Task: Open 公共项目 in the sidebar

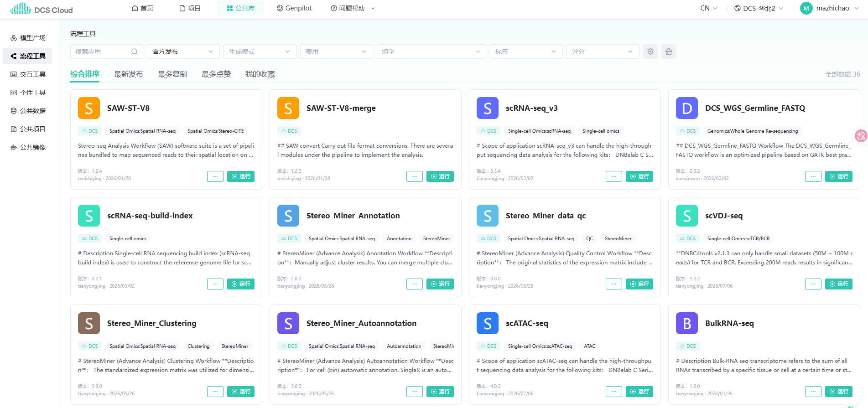Action: (27, 129)
